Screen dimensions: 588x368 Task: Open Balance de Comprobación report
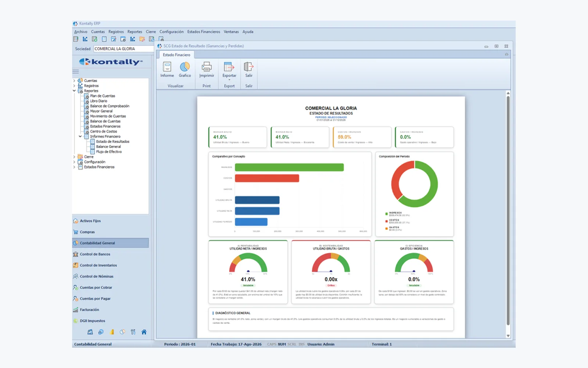(x=110, y=106)
